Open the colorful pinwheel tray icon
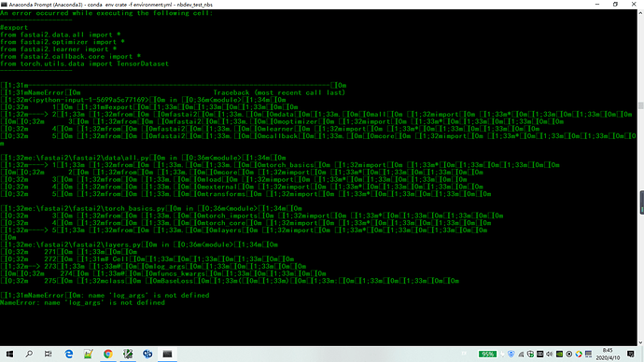644x362 pixels. coord(579,355)
